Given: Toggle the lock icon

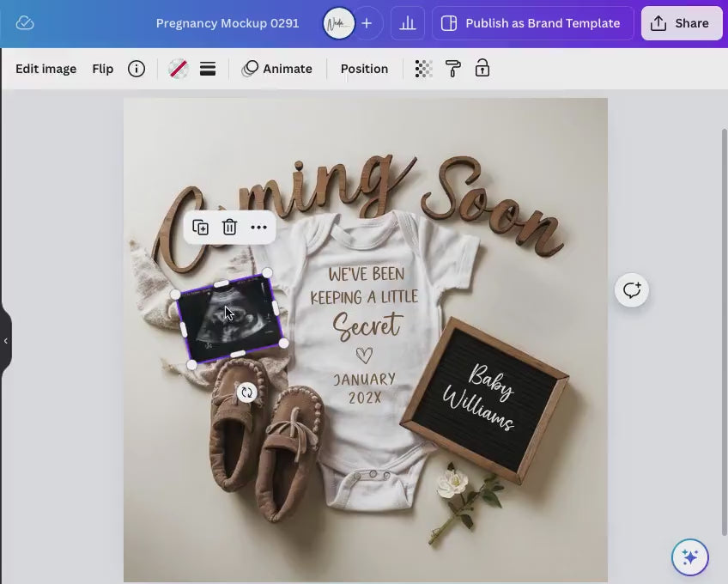Looking at the screenshot, I should pos(482,68).
